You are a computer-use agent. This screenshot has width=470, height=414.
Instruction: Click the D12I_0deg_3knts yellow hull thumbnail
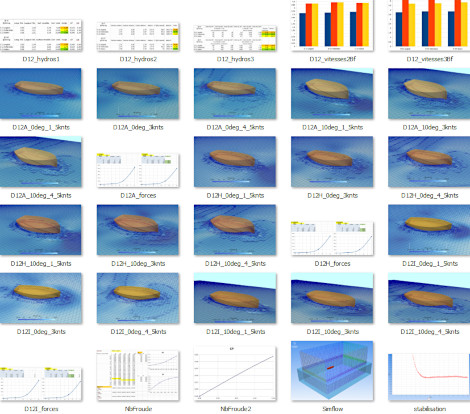(41, 298)
